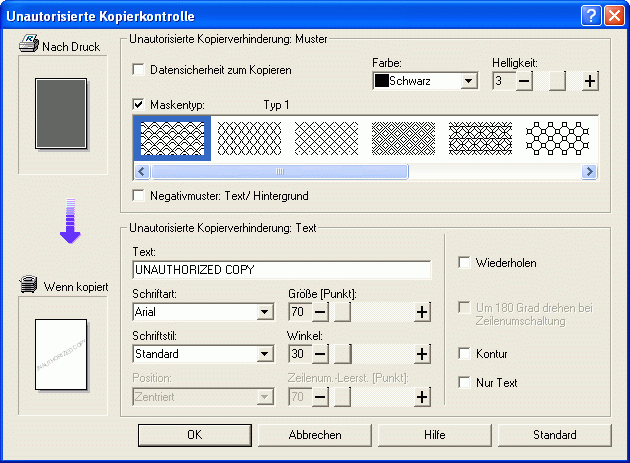Enable Datensicherheit zum Kopieren checkbox
Screen dimensions: 630x463
click(139, 70)
